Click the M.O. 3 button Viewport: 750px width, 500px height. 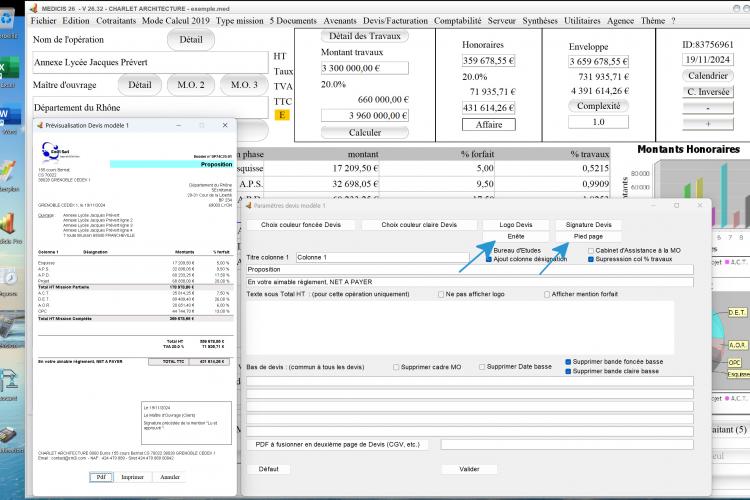pos(244,85)
